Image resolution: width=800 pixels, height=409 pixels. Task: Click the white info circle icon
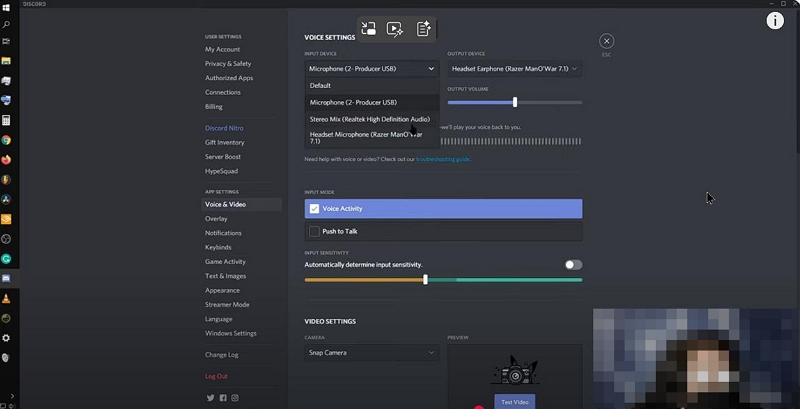click(x=775, y=21)
